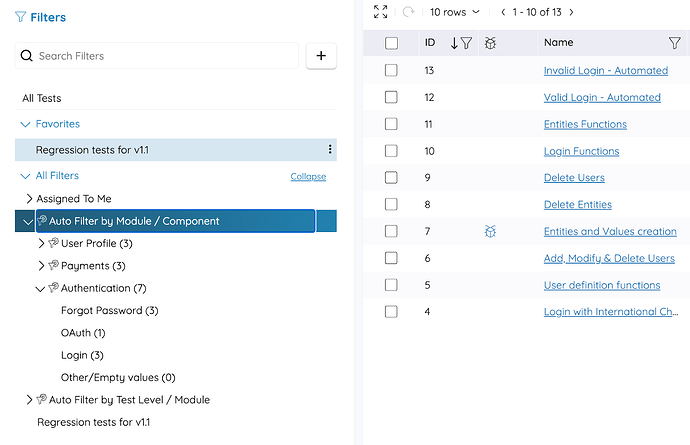Open the Valid Login - Automated test
690x445 pixels.
point(601,97)
